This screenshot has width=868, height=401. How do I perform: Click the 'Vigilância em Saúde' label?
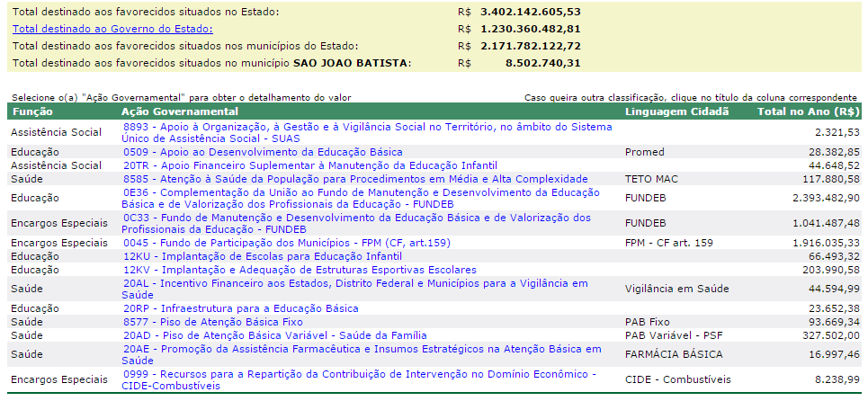[676, 289]
